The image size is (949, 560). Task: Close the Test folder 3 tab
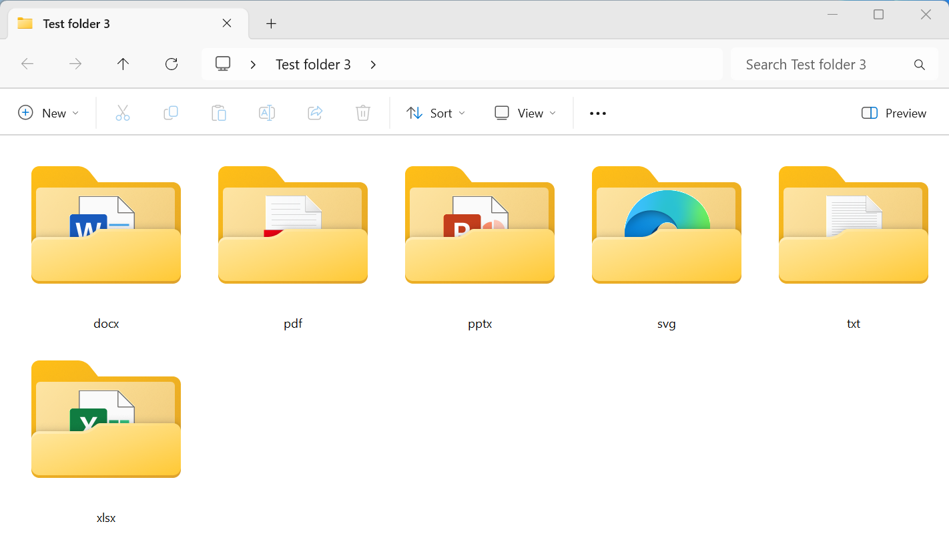point(227,23)
